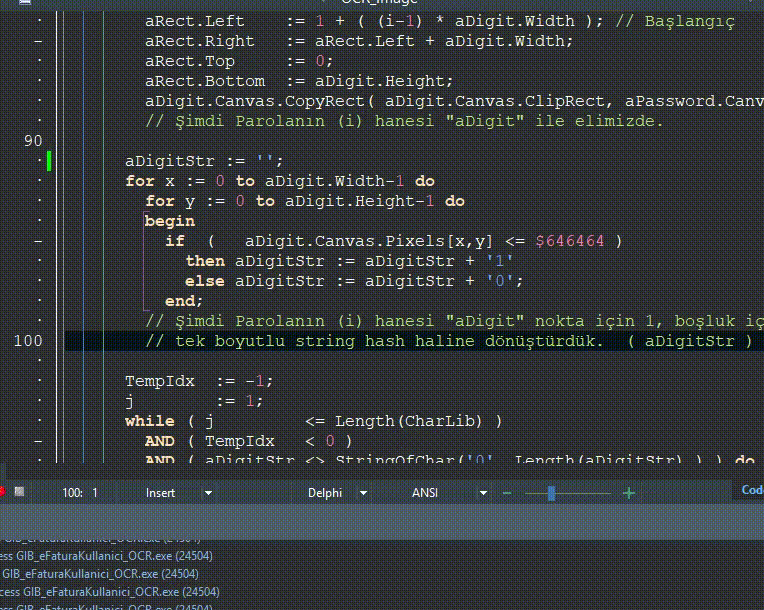Image resolution: width=764 pixels, height=610 pixels.
Task: Click the editor zoom slider handle
Action: click(x=551, y=493)
